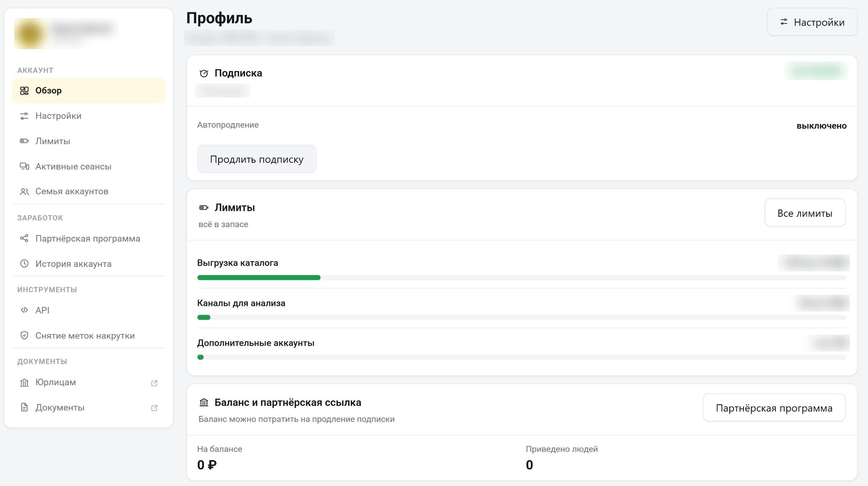The width and height of the screenshot is (868, 486).
Task: Click the shield icon beside Снятие меток накрутки
Action: click(x=24, y=335)
